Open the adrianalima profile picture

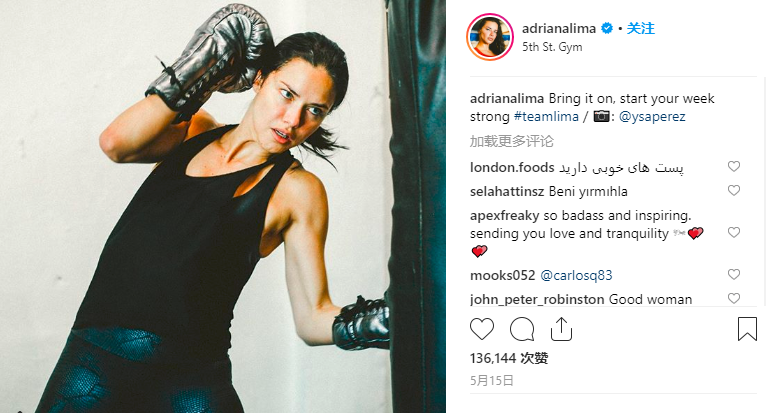point(490,37)
